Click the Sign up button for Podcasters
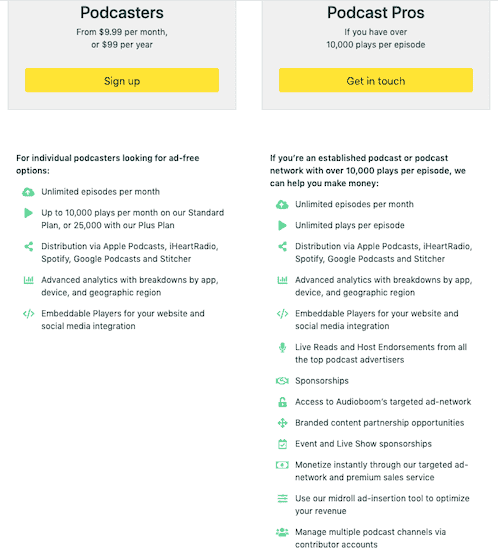Viewport: 498px width, 556px height. tap(122, 80)
